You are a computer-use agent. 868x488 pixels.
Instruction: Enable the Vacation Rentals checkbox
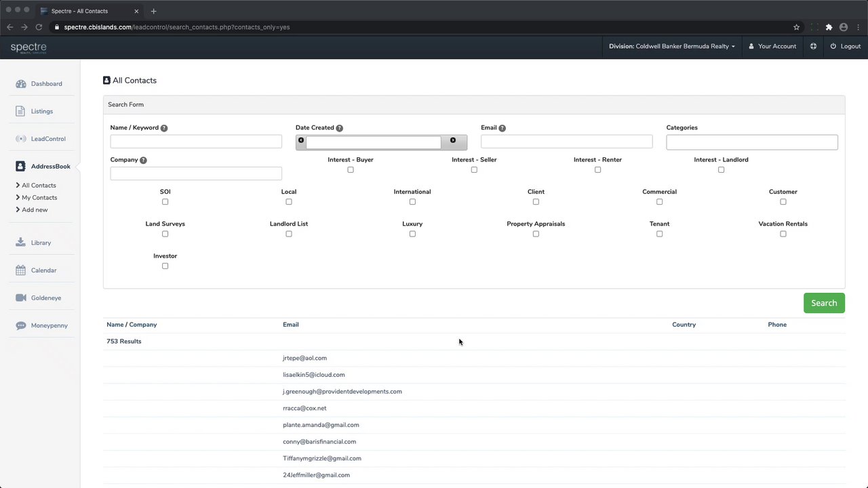[x=783, y=234]
